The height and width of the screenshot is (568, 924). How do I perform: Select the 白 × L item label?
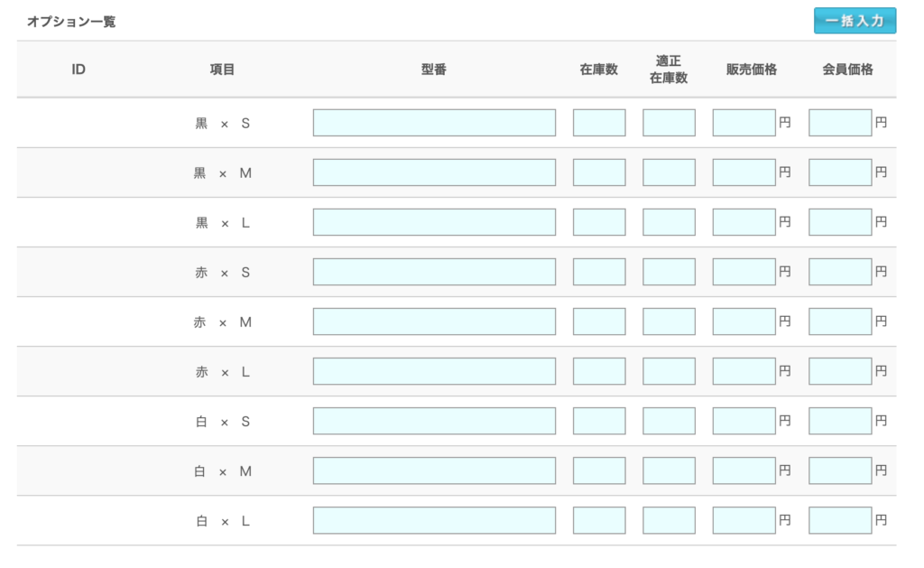coord(223,521)
